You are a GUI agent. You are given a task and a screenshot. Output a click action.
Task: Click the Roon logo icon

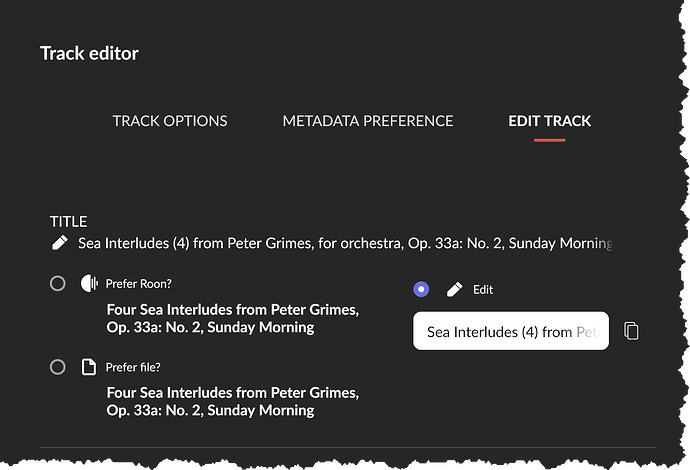(x=88, y=283)
